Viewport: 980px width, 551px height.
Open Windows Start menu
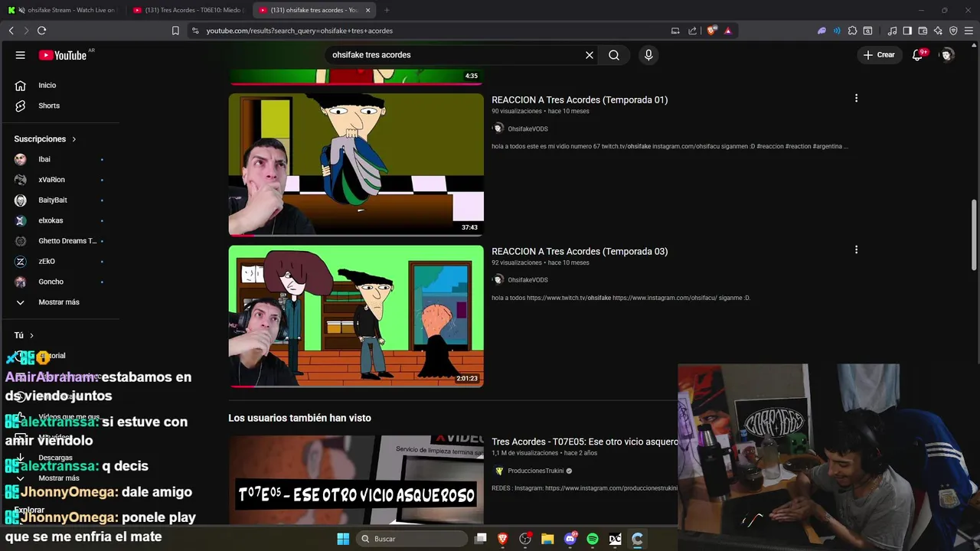343,539
